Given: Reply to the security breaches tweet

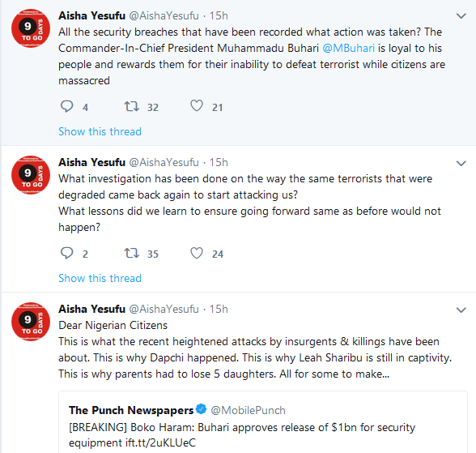Looking at the screenshot, I should point(66,107).
